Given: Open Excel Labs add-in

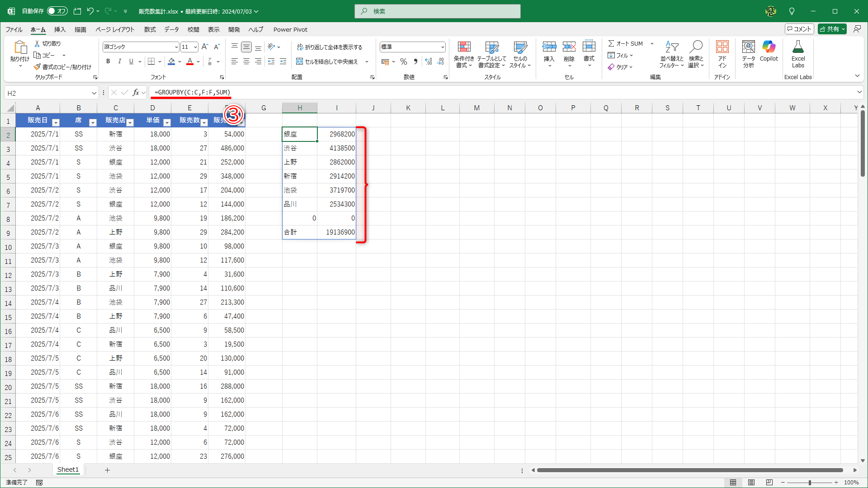Looking at the screenshot, I should pyautogui.click(x=798, y=53).
